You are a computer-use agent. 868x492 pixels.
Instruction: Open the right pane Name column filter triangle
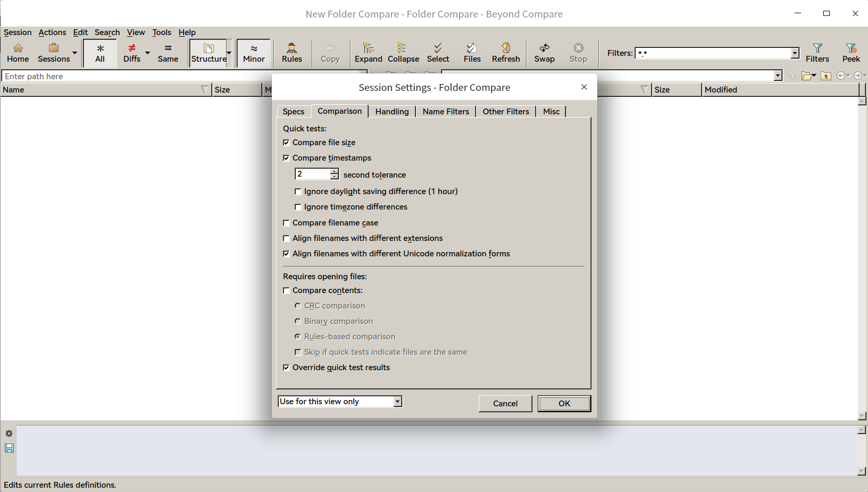(645, 89)
